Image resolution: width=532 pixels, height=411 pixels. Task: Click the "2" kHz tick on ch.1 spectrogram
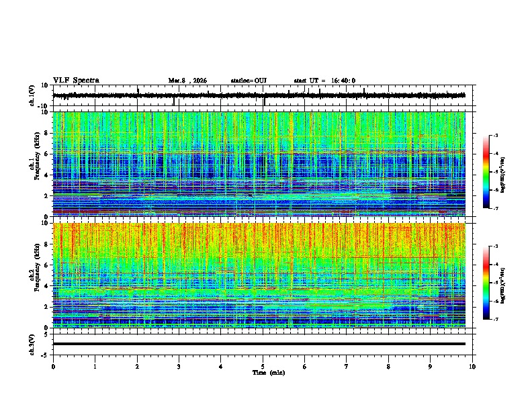(x=46, y=196)
